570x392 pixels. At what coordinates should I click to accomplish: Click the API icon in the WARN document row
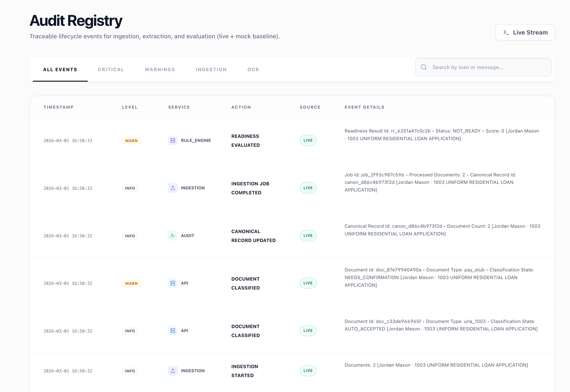pos(173,283)
